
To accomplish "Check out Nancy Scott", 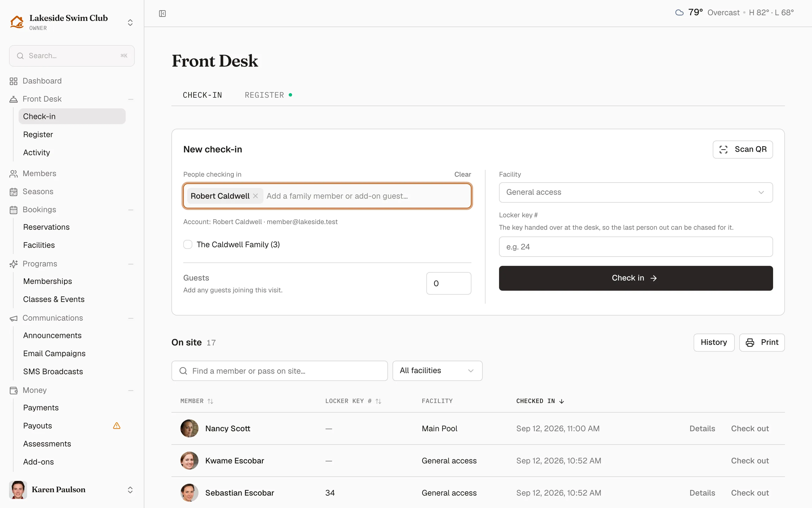I will click(x=750, y=428).
